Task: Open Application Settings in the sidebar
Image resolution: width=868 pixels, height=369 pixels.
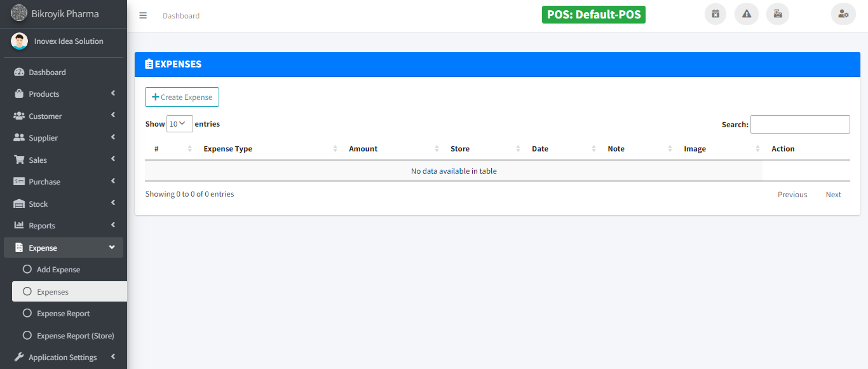Action: pyautogui.click(x=63, y=358)
